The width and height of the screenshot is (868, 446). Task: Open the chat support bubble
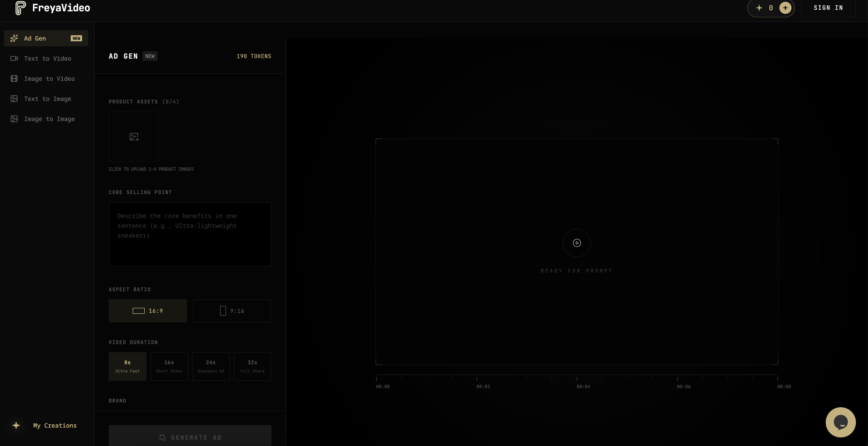coord(841,422)
